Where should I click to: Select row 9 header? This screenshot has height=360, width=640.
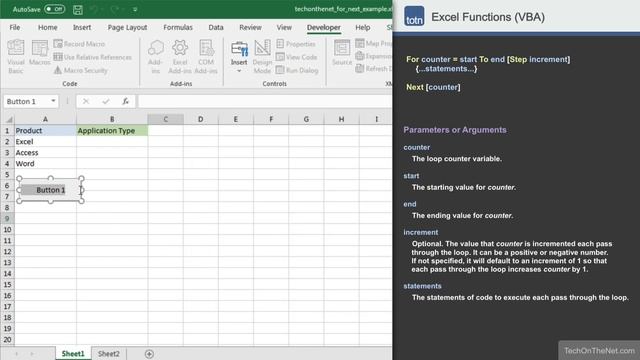point(7,218)
